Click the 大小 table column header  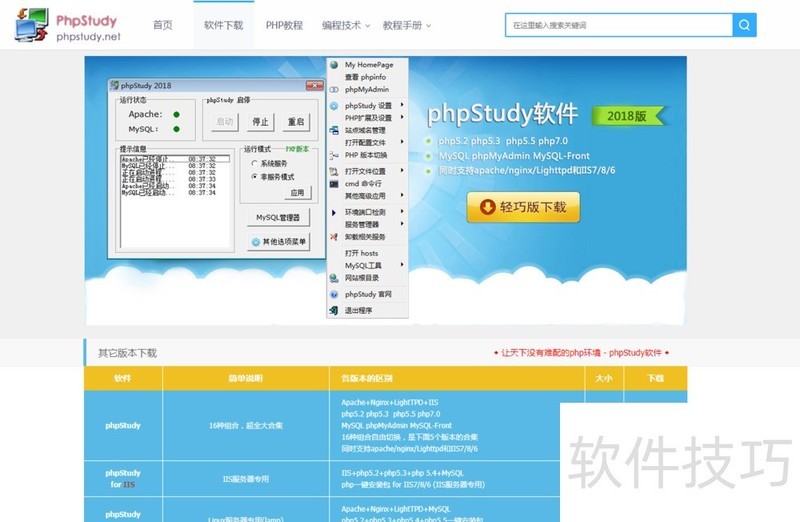(x=604, y=379)
